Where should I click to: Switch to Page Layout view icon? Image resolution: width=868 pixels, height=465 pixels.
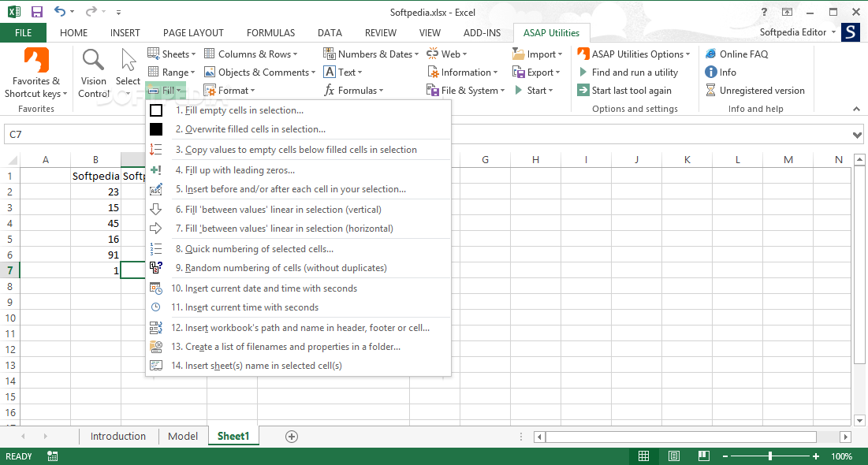[x=674, y=456]
